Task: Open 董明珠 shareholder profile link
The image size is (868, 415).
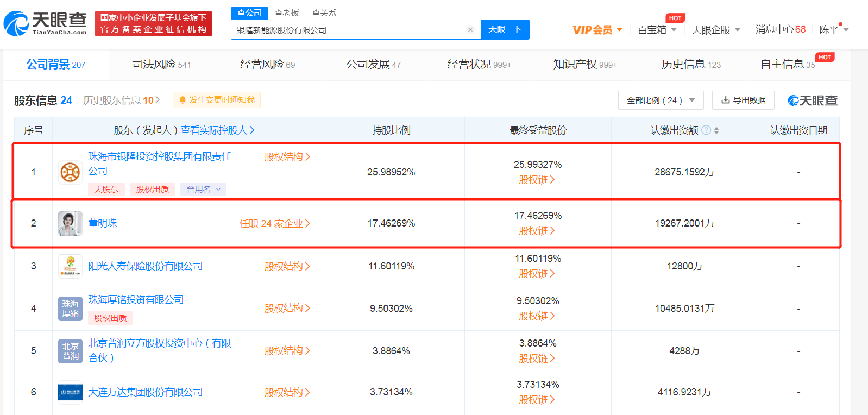Action: pyautogui.click(x=103, y=223)
